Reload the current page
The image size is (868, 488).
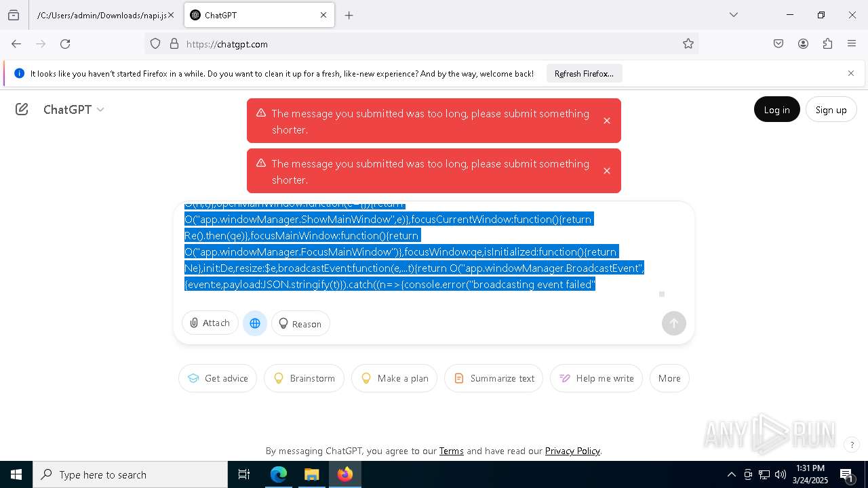click(65, 44)
